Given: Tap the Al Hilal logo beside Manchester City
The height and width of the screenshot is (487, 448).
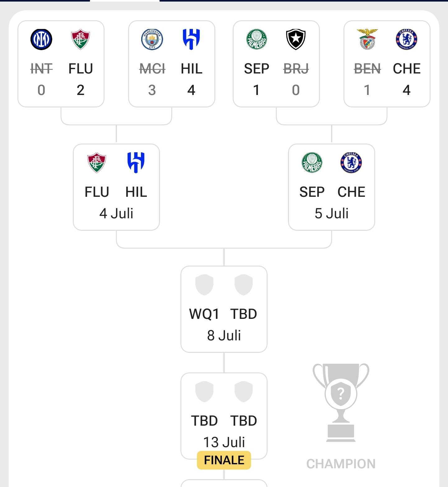Looking at the screenshot, I should (x=191, y=40).
